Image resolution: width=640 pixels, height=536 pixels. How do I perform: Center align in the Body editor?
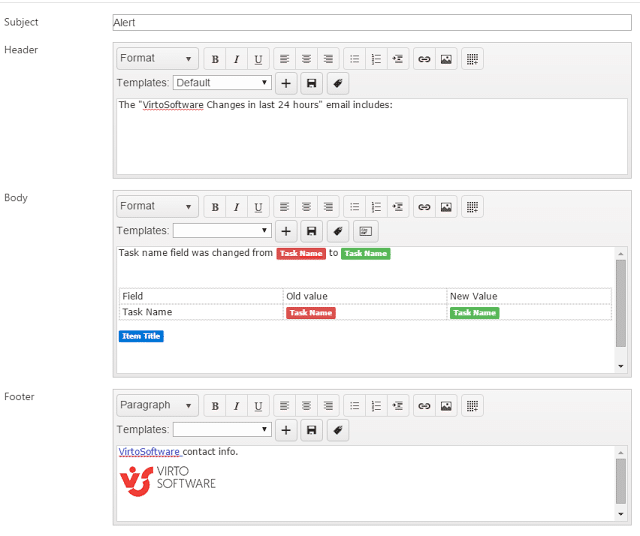point(306,207)
